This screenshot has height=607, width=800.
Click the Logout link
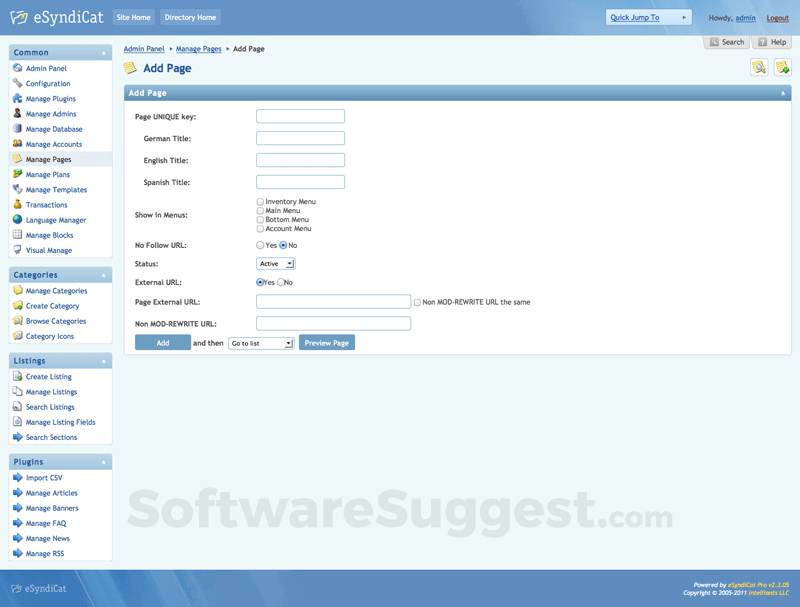(x=778, y=18)
